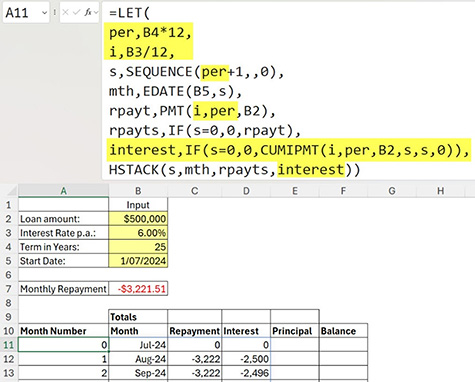Select the -$3,221.51 repayment cell
475x382 pixels.
coord(138,289)
